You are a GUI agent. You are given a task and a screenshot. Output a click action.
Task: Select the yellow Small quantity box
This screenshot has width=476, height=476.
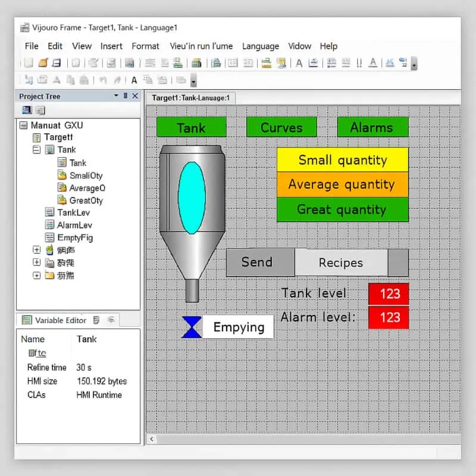point(343,160)
